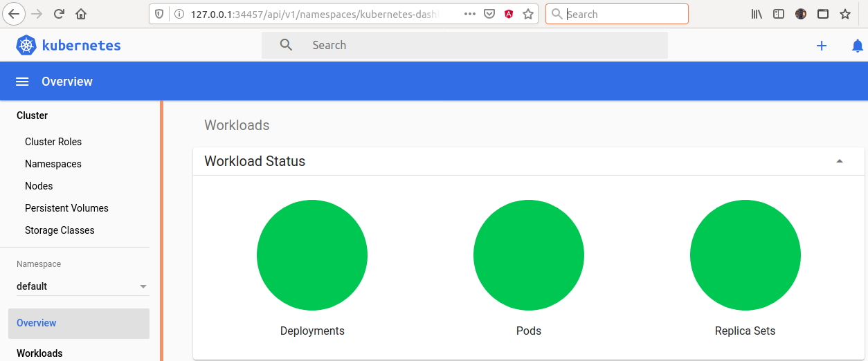The height and width of the screenshot is (361, 868).
Task: Toggle the hamburger navigation menu
Action: pos(22,82)
